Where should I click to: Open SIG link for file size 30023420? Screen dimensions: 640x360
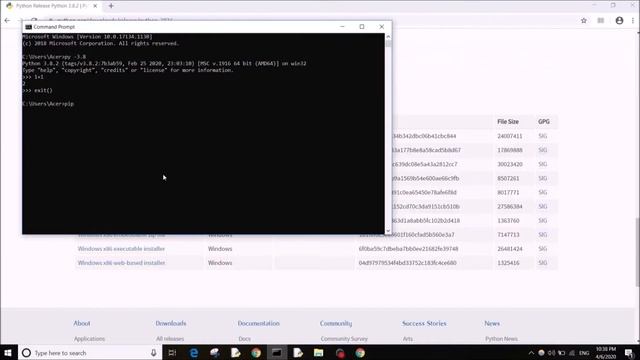542,164
